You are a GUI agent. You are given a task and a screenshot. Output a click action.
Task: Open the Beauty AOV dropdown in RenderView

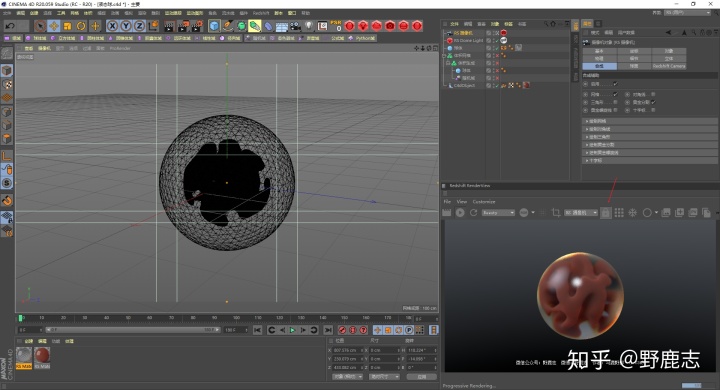(498, 213)
